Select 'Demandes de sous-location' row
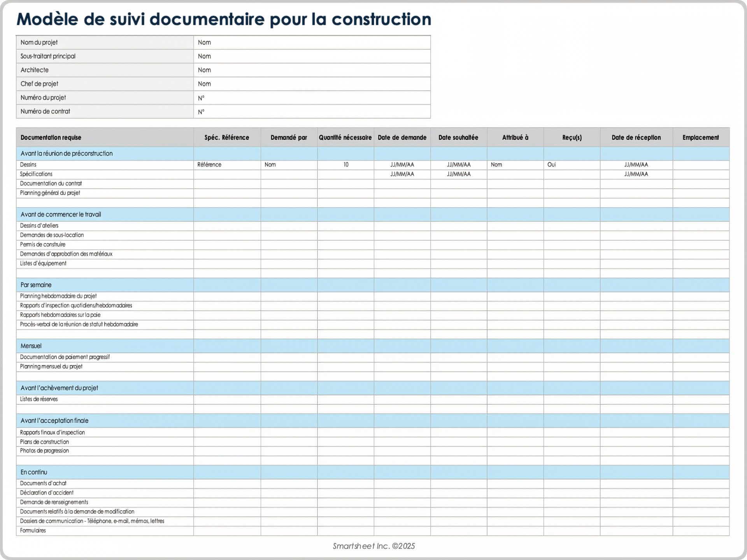Screen dimensions: 747x560 click(373, 235)
